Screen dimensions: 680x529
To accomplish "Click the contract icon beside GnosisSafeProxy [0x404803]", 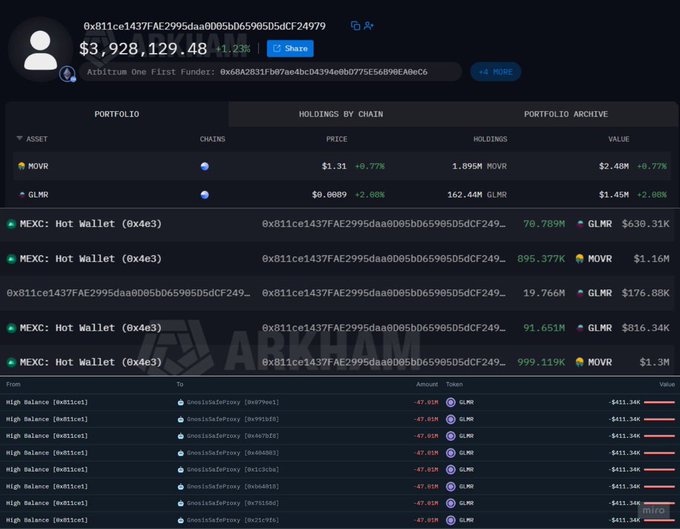I will pyautogui.click(x=180, y=453).
